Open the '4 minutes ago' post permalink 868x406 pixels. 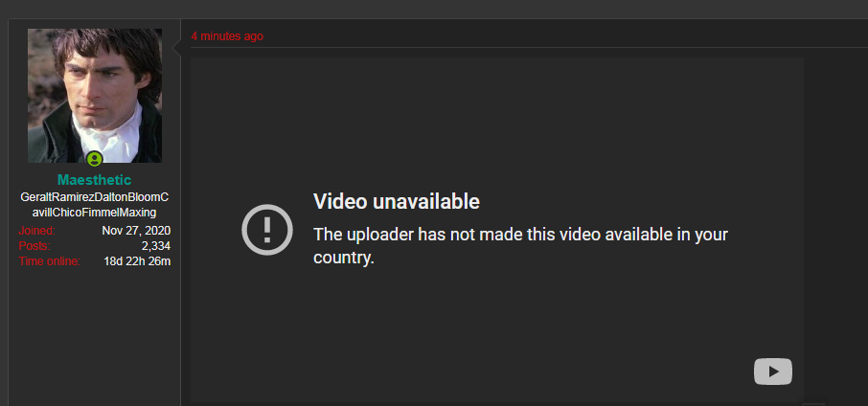point(227,36)
